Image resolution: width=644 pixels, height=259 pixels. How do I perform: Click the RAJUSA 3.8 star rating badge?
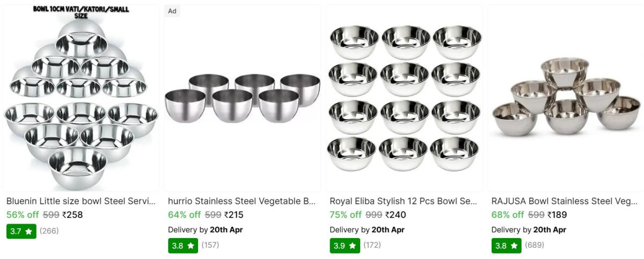tap(506, 246)
